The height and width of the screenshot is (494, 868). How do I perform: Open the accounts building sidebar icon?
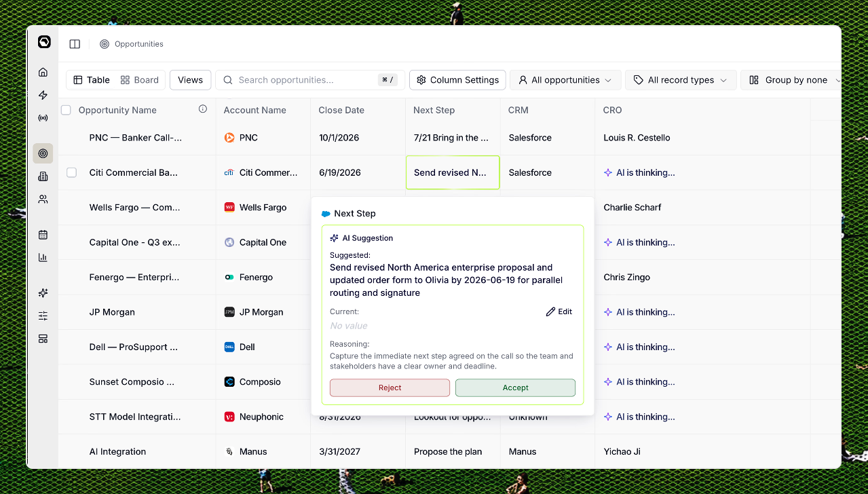[x=43, y=176]
